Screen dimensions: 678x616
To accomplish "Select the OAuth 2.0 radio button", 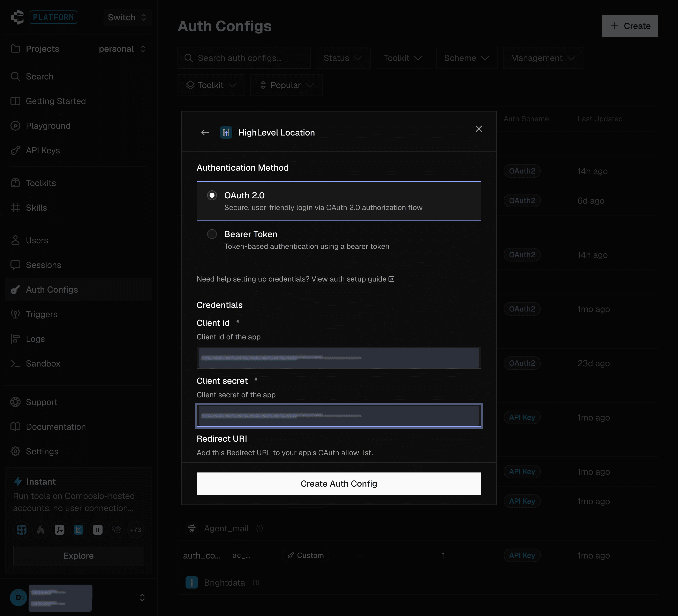I will pos(212,195).
